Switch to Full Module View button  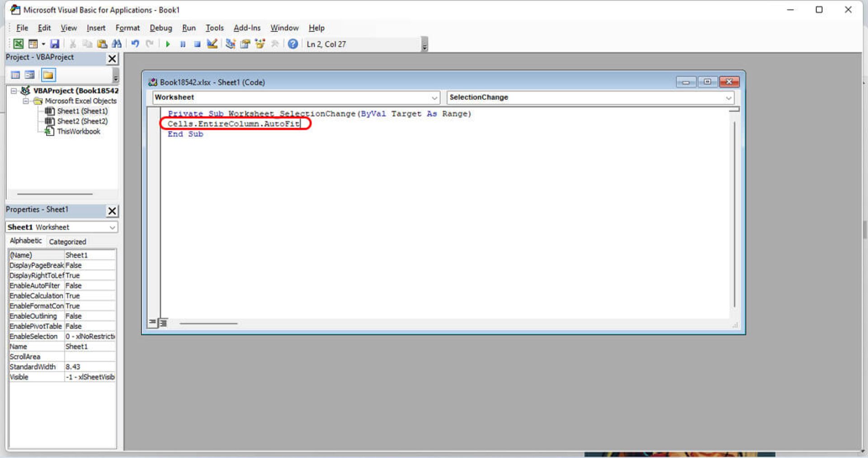coord(163,323)
